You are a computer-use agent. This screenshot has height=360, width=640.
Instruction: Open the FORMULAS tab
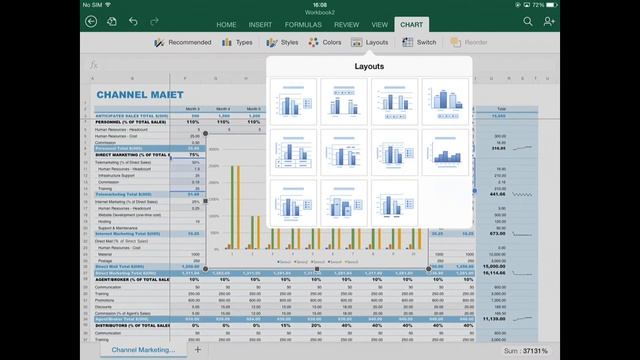[x=303, y=25]
